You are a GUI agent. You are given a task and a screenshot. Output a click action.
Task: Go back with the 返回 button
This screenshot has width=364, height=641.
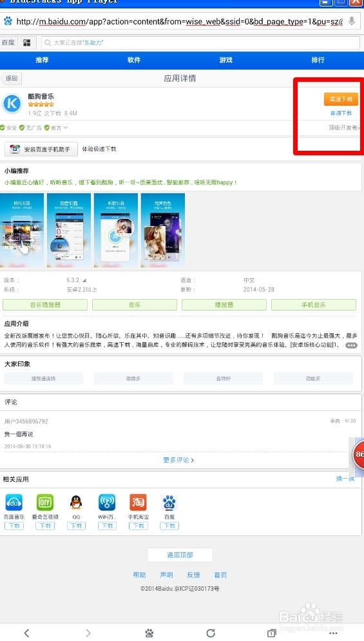(11, 78)
